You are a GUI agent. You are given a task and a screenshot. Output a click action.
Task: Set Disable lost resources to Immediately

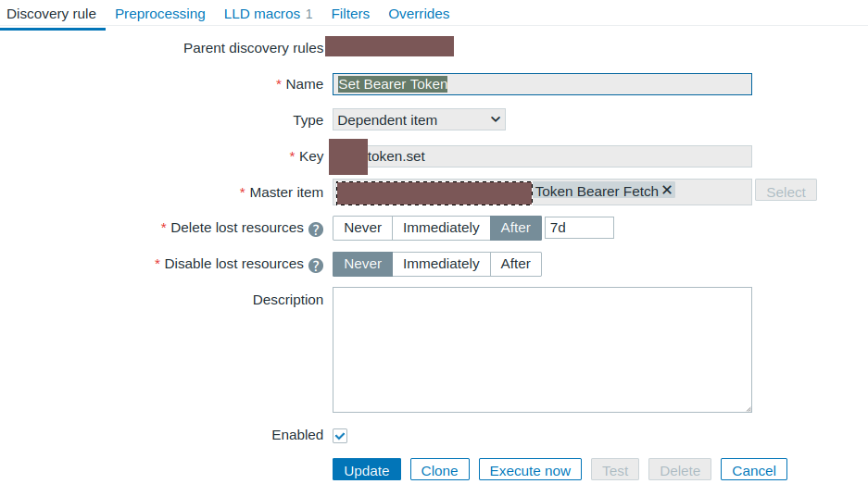tap(441, 264)
